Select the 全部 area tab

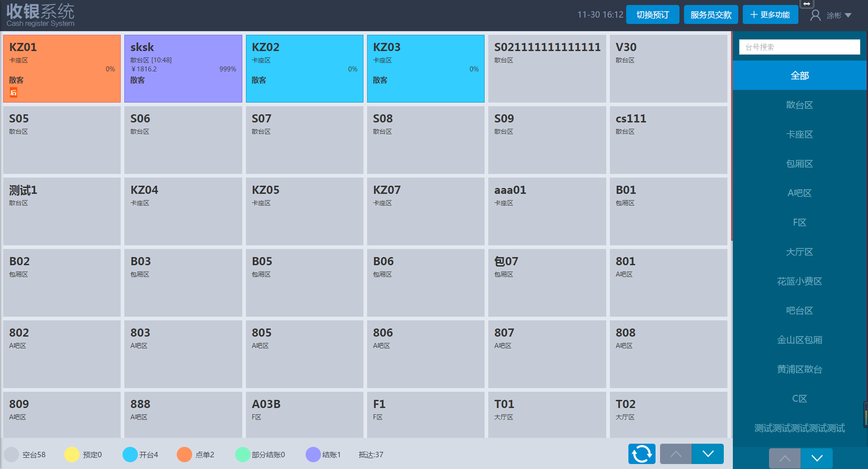point(799,75)
